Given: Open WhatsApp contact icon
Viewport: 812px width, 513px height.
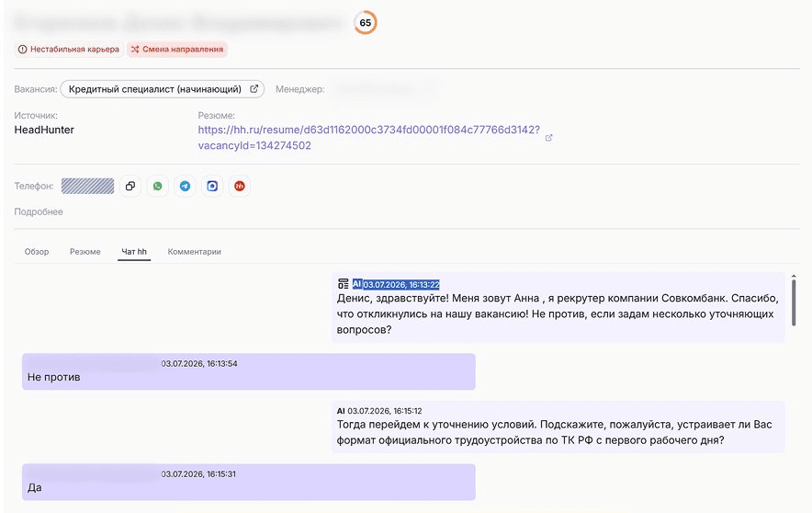Looking at the screenshot, I should point(157,186).
